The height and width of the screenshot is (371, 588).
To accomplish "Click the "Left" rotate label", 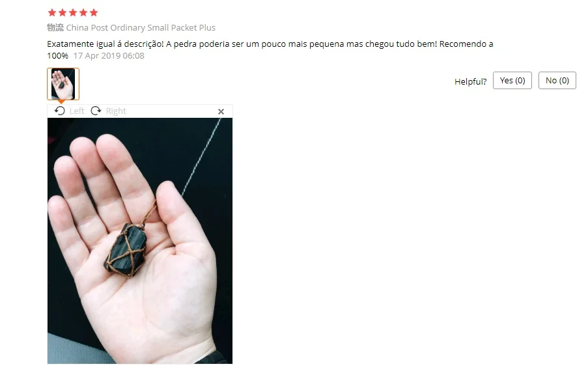I will 77,111.
